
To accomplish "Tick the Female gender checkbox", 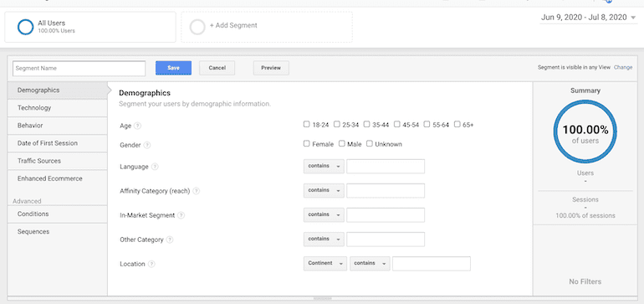I will point(306,143).
